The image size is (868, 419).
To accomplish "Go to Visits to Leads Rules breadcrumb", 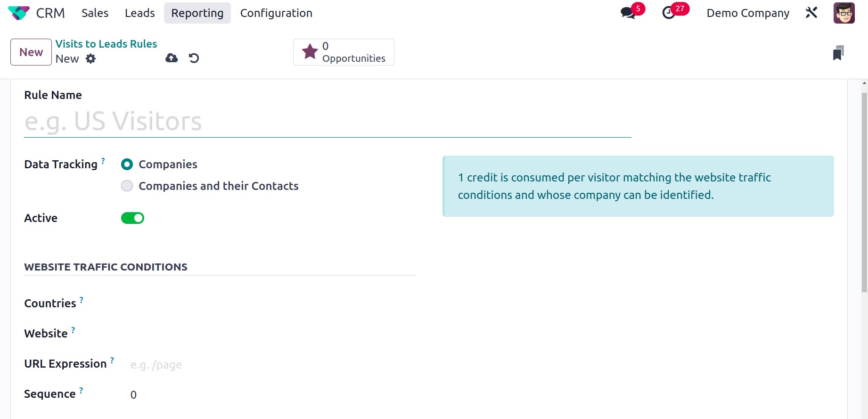I will tap(106, 44).
